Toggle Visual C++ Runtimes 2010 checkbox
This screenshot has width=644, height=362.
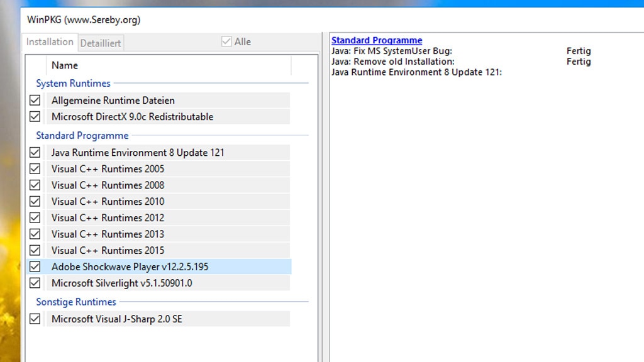pos(35,202)
